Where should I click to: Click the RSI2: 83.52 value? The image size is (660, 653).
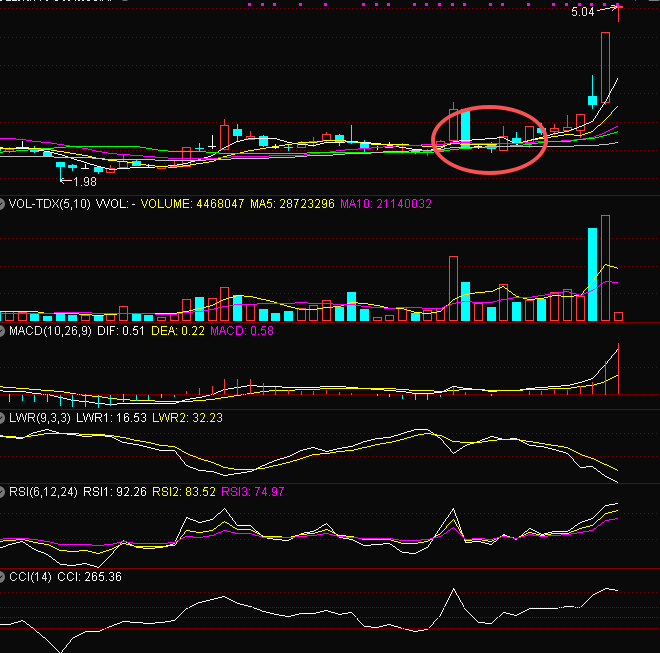pyautogui.click(x=184, y=492)
